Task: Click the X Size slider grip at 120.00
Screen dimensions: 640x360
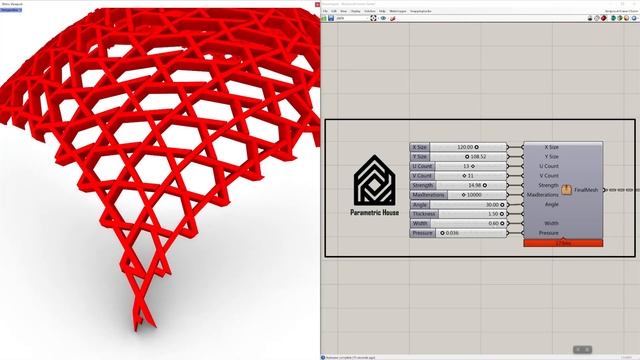Action: [476, 147]
